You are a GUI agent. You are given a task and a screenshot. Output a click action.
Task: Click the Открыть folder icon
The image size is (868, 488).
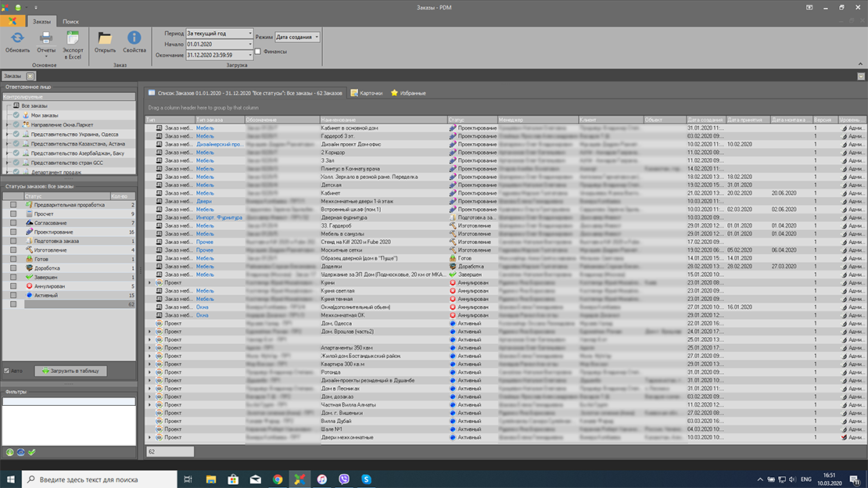[x=105, y=38]
